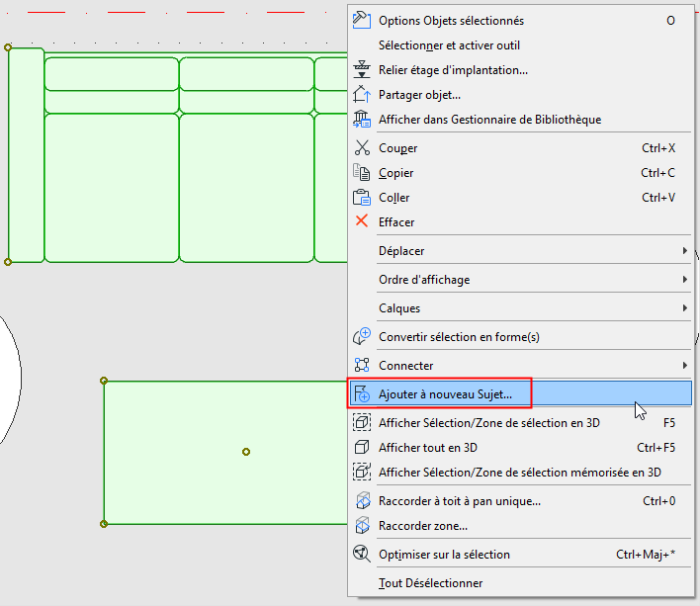Viewport: 700px width, 606px height.
Task: Click the sofa's first seat cushion
Action: coord(112,188)
